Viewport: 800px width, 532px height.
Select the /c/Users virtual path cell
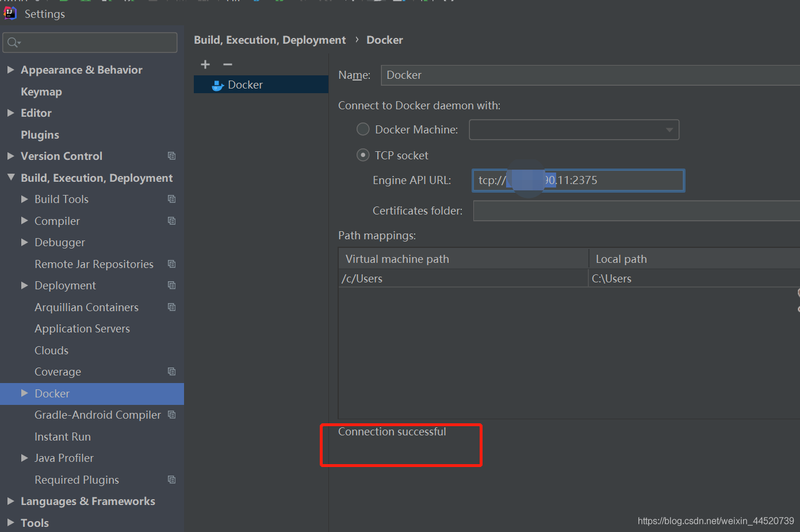point(464,278)
